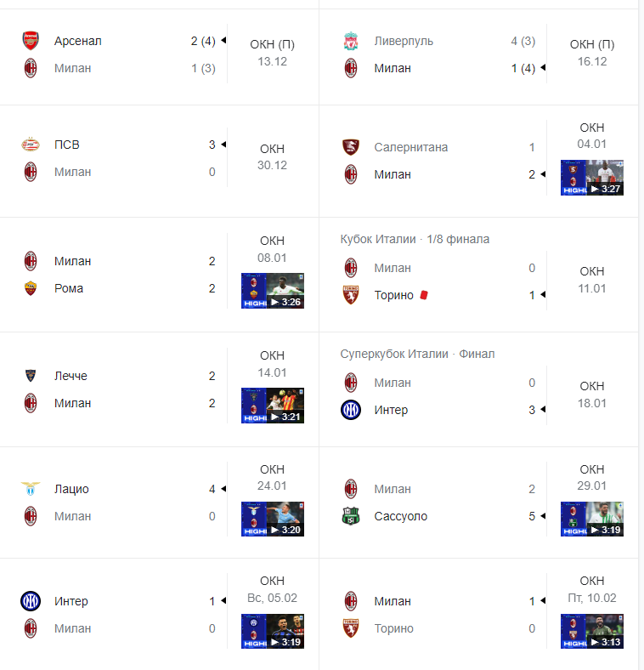Play Milan vs Torino 3:13 highlights
Image resolution: width=644 pixels, height=670 pixels.
click(592, 632)
